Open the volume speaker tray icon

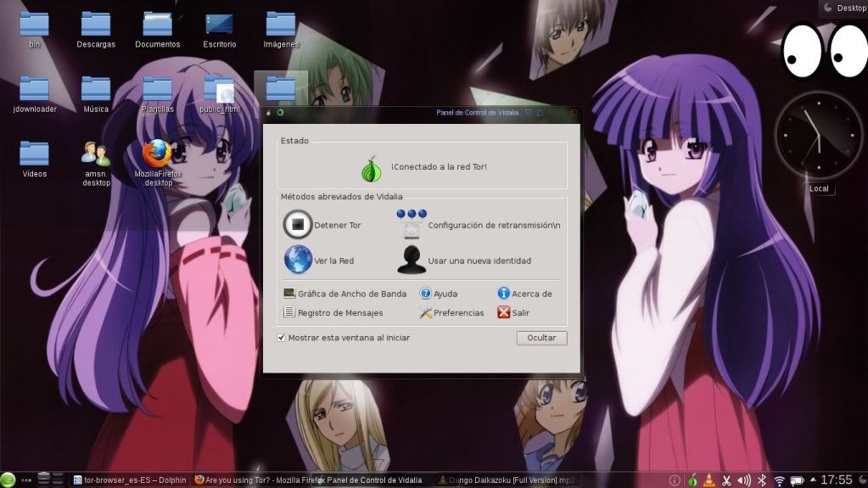pos(744,480)
